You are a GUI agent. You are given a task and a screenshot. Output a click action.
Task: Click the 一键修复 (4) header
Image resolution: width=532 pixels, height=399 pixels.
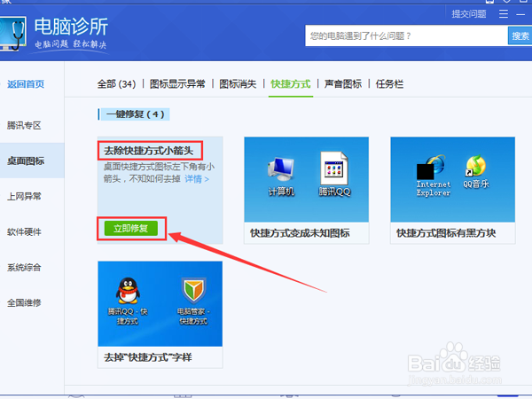pos(134,114)
